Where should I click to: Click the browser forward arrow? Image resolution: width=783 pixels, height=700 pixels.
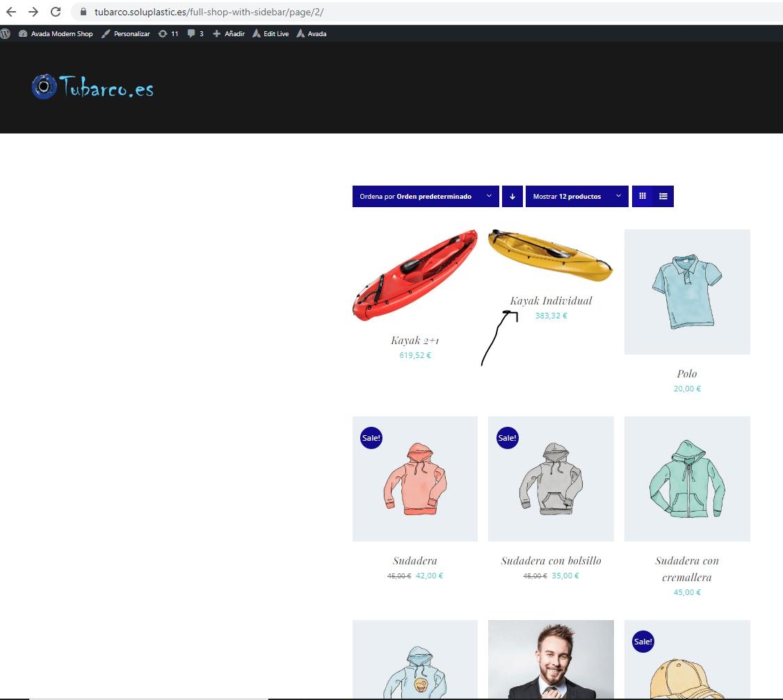33,12
